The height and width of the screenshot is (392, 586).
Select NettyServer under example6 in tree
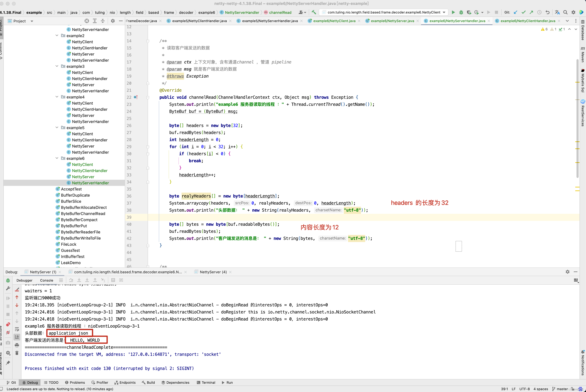(x=83, y=177)
